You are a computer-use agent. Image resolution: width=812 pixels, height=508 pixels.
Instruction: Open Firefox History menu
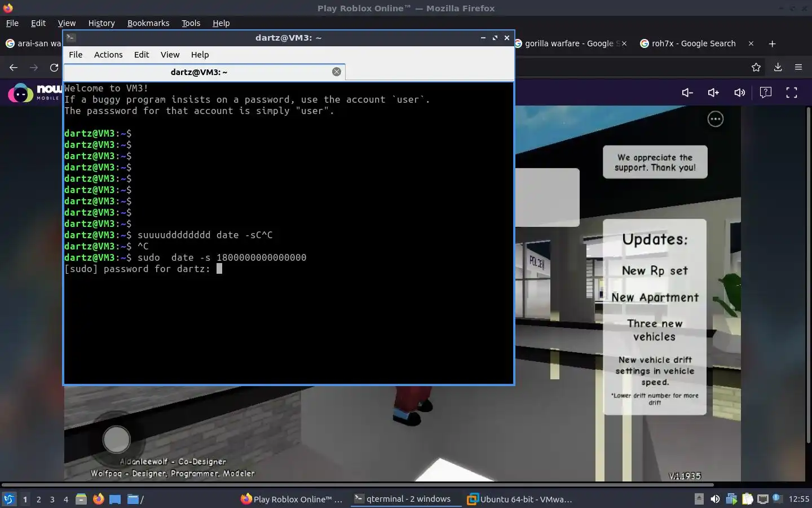(x=101, y=23)
